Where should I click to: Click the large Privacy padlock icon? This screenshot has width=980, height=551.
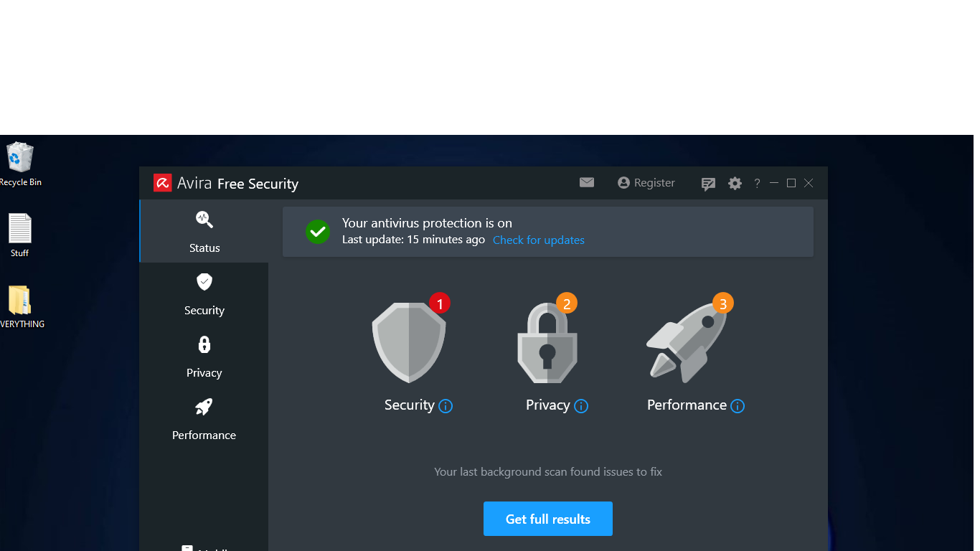(x=547, y=343)
